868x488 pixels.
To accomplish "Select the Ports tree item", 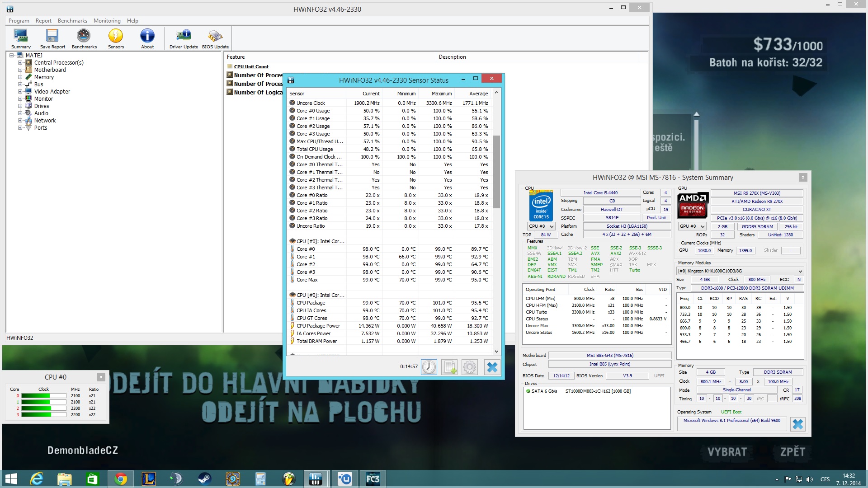I will click(x=41, y=128).
